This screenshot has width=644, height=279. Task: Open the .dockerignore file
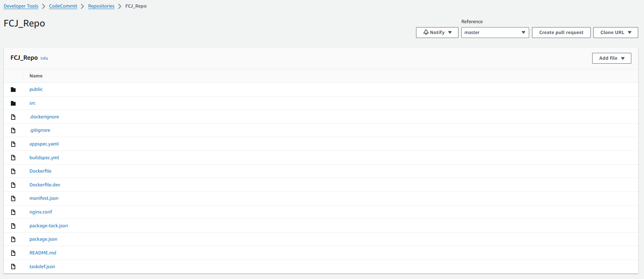44,117
